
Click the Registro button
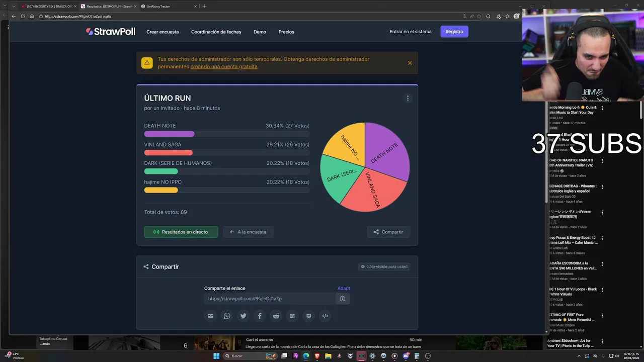[x=454, y=32]
